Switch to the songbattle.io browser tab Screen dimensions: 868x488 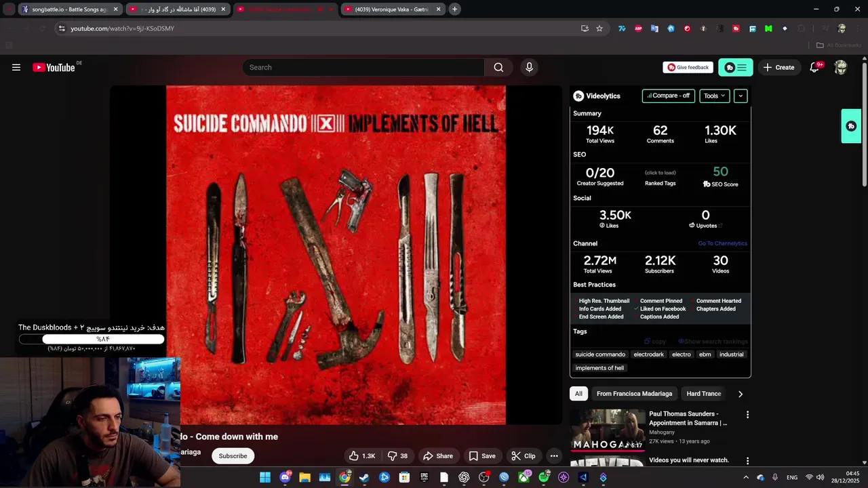click(71, 9)
